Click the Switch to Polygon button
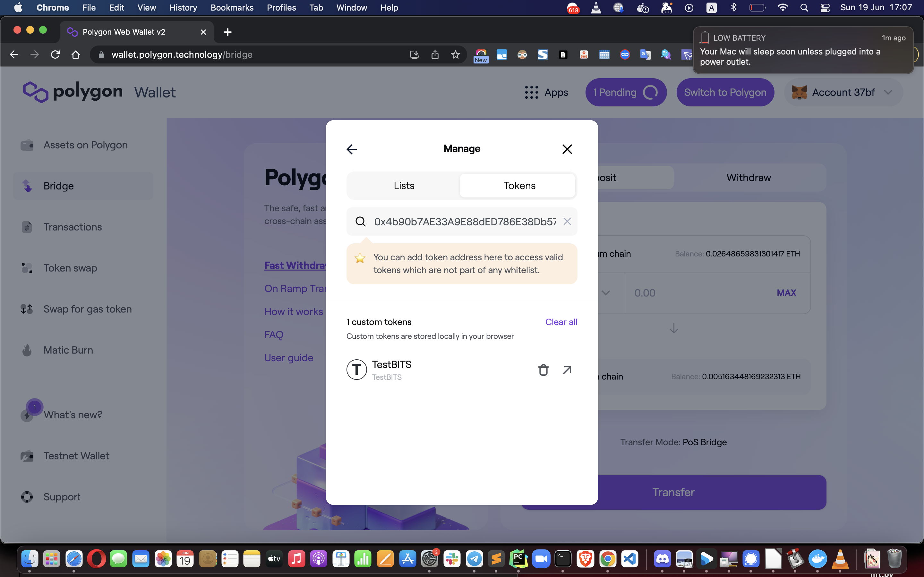924x577 pixels. [x=725, y=92]
